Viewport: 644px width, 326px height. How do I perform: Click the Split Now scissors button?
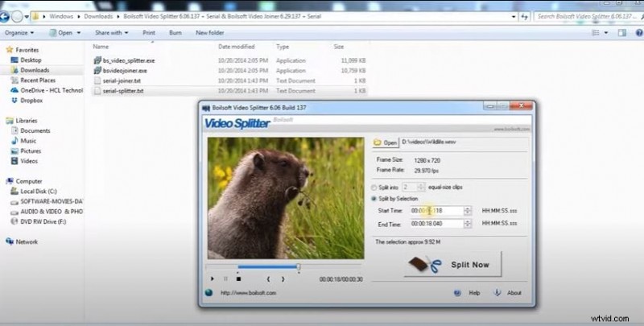(x=452, y=264)
